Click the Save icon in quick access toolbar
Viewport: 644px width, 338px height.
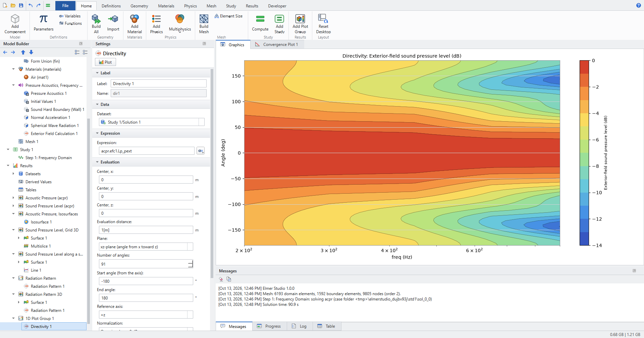(x=21, y=5)
